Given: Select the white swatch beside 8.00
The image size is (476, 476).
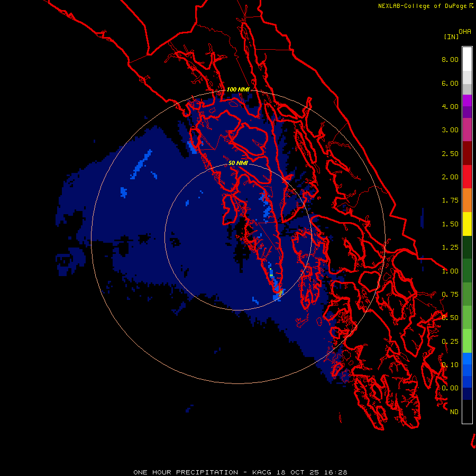Looking at the screenshot, I should point(467,59).
